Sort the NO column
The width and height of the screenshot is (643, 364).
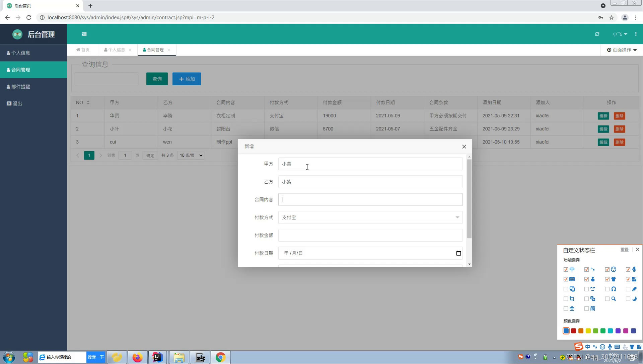[88, 102]
